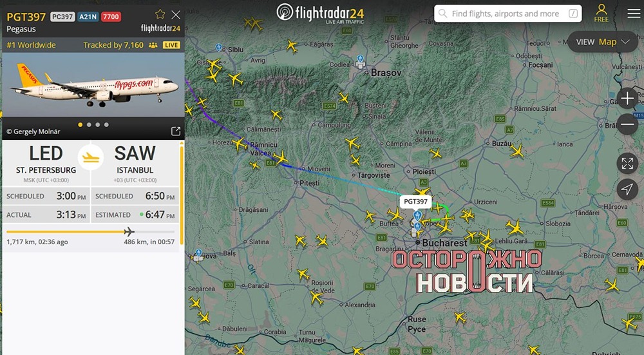Click the 7700 squawk badge
The image size is (644, 355).
(111, 17)
